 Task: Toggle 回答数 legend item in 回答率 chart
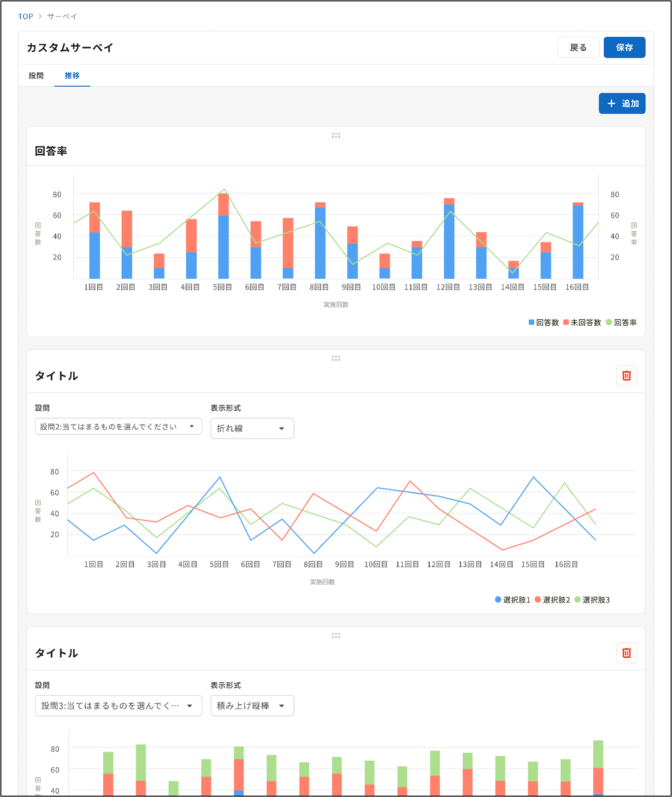pyautogui.click(x=544, y=323)
